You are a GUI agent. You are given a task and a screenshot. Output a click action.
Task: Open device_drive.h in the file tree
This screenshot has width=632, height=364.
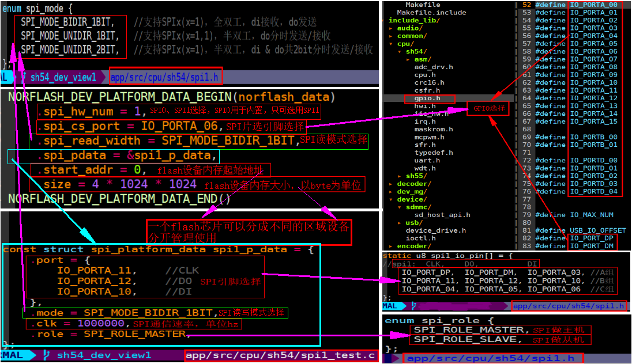tap(436, 230)
